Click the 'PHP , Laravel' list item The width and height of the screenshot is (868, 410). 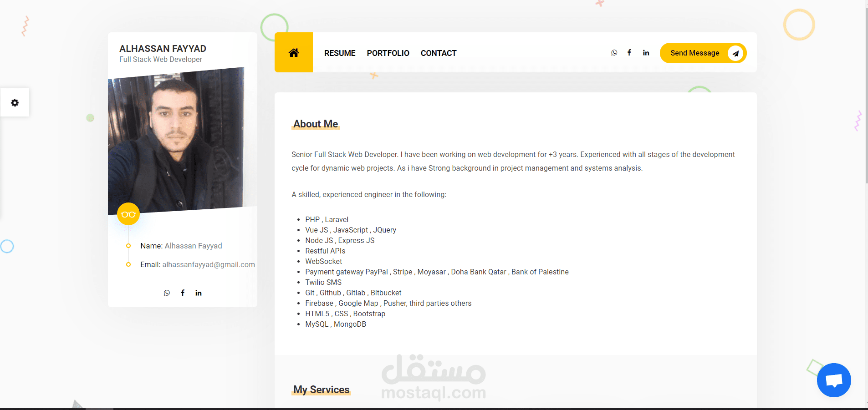[x=327, y=219]
